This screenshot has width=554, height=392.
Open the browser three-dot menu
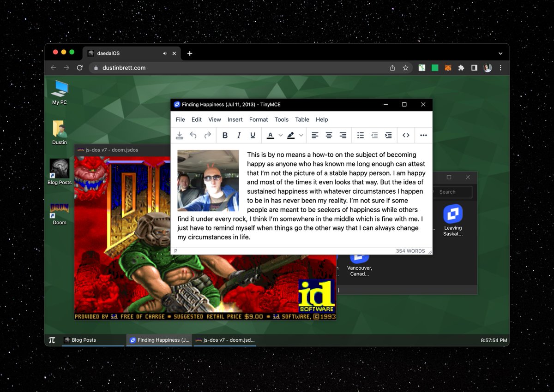[500, 68]
